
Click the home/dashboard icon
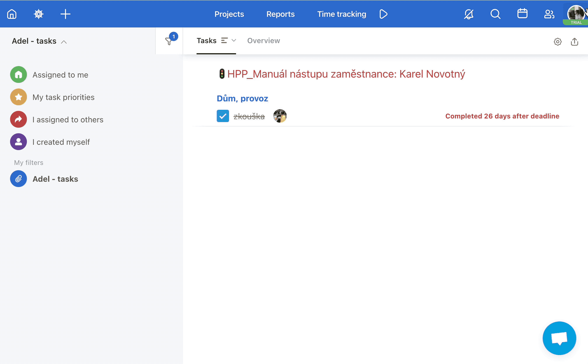point(12,14)
